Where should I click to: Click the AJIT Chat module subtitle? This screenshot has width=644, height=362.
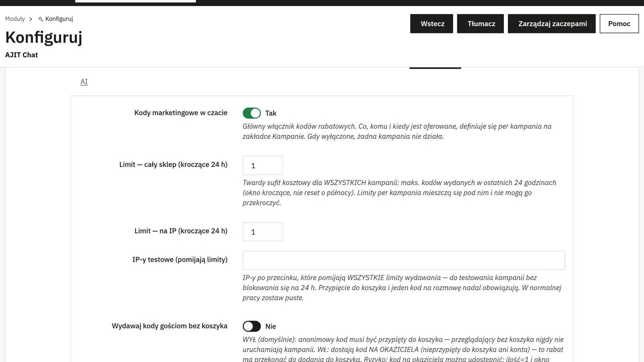21,55
